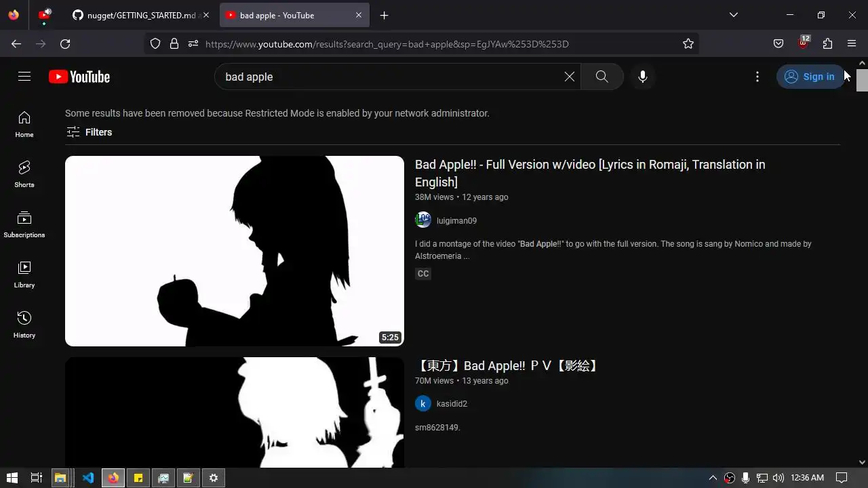
Task: Open YouTube settings three-dot menu
Action: [x=757, y=77]
